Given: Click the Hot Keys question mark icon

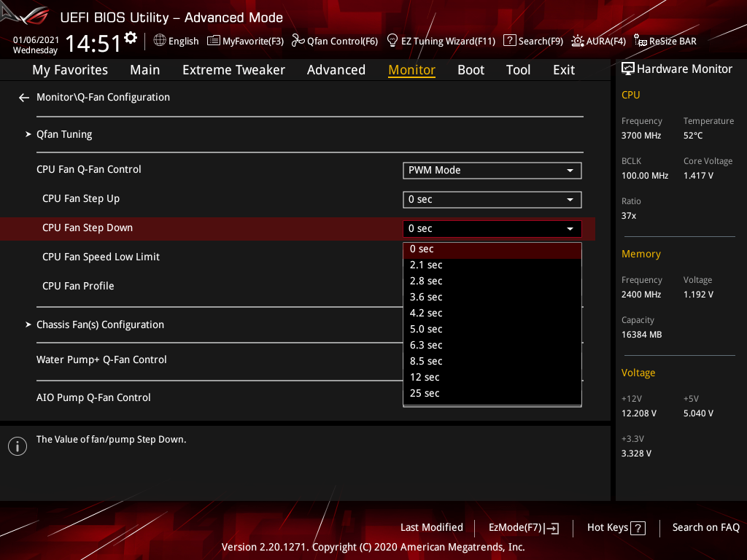Looking at the screenshot, I should click(x=638, y=528).
